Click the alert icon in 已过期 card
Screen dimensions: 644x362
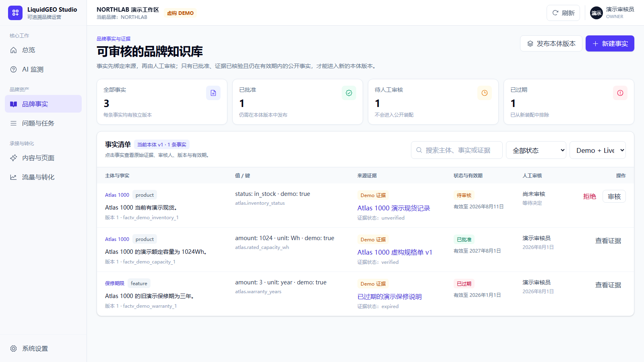pyautogui.click(x=620, y=93)
